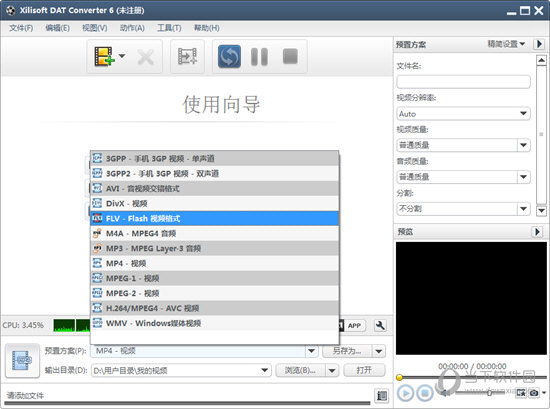The height and width of the screenshot is (409, 550).
Task: Click the APP button
Action: click(354, 326)
